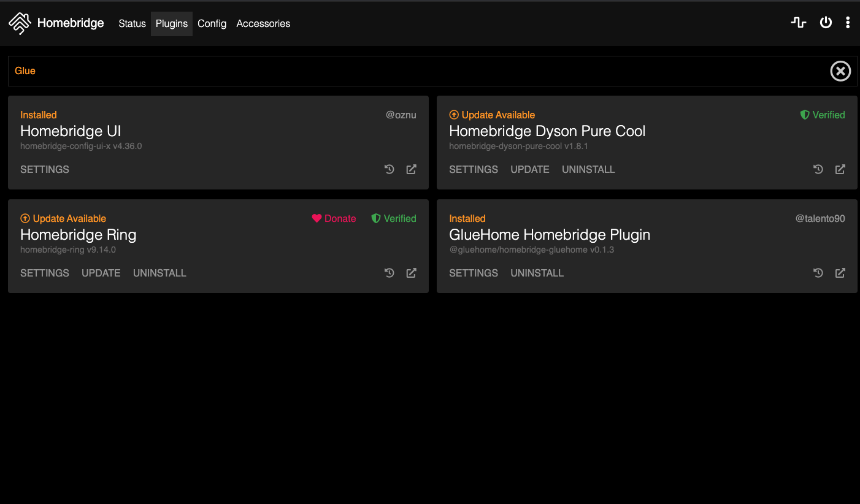Switch to the Accessories tab
This screenshot has height=504, width=860.
(263, 23)
